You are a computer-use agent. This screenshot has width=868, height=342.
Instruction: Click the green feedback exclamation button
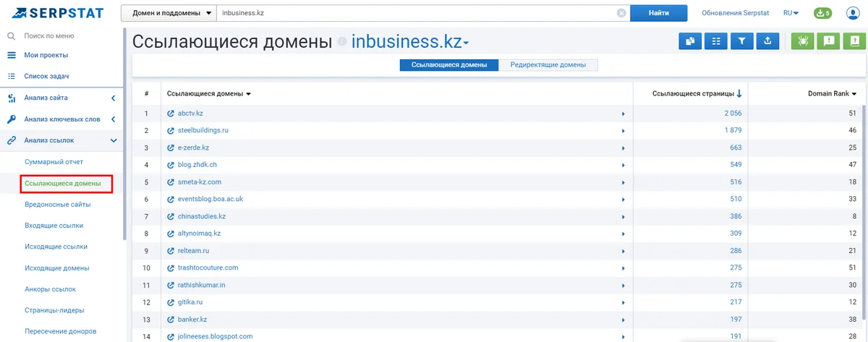[x=828, y=41]
